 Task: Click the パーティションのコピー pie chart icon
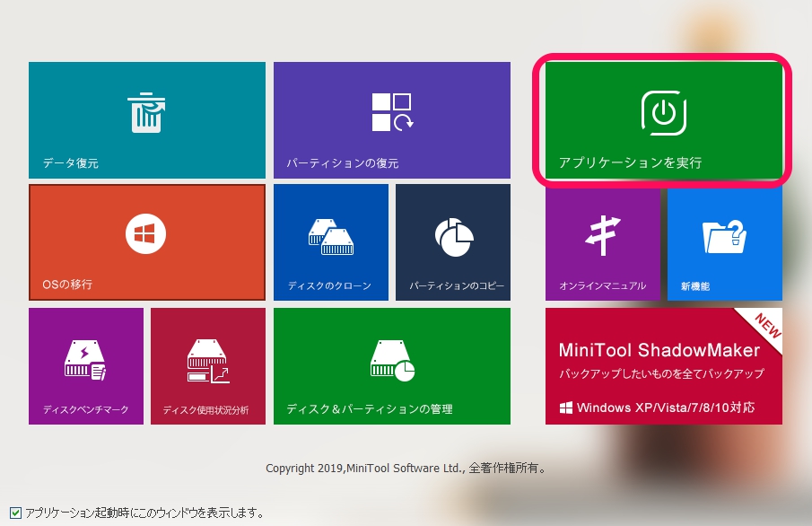pos(454,237)
